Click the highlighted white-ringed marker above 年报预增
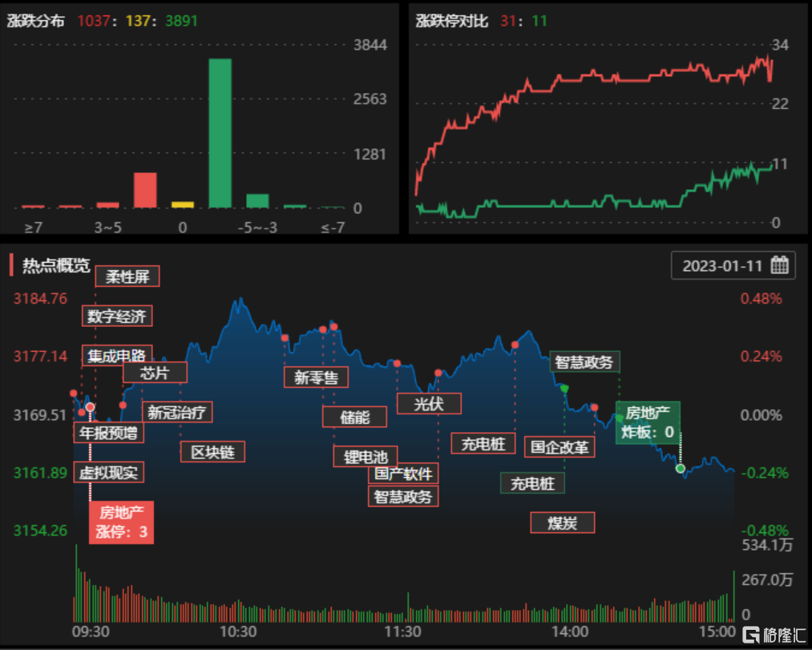 coord(90,407)
